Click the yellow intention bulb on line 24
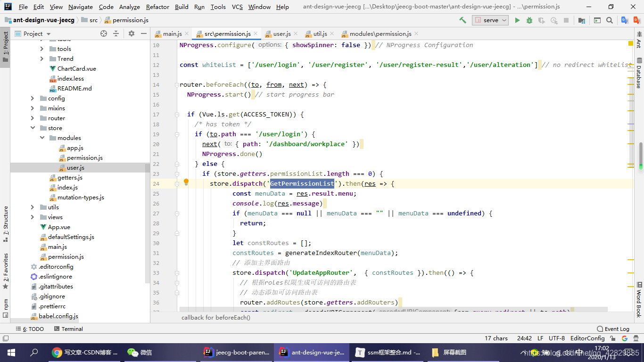This screenshot has height=362, width=644. tap(186, 182)
